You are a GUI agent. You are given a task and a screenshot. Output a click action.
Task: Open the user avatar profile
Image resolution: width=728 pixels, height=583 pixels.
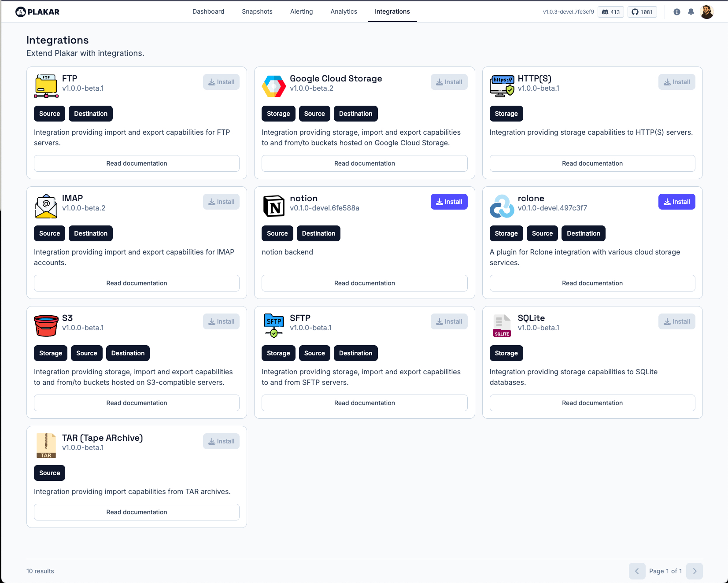tap(706, 12)
